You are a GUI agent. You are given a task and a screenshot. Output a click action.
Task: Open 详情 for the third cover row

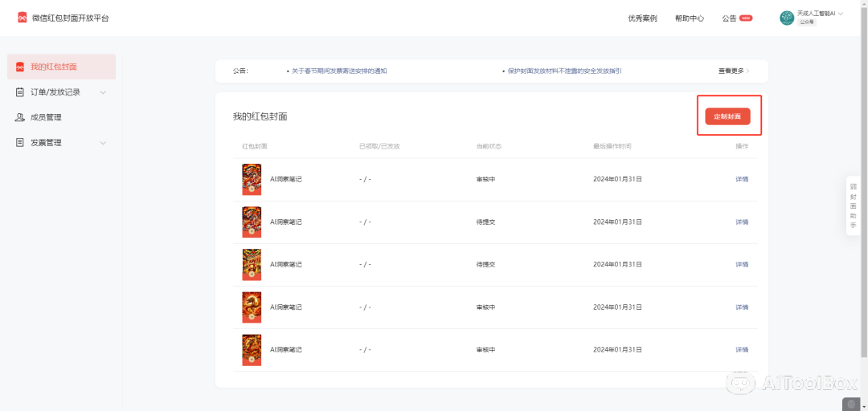tap(742, 264)
